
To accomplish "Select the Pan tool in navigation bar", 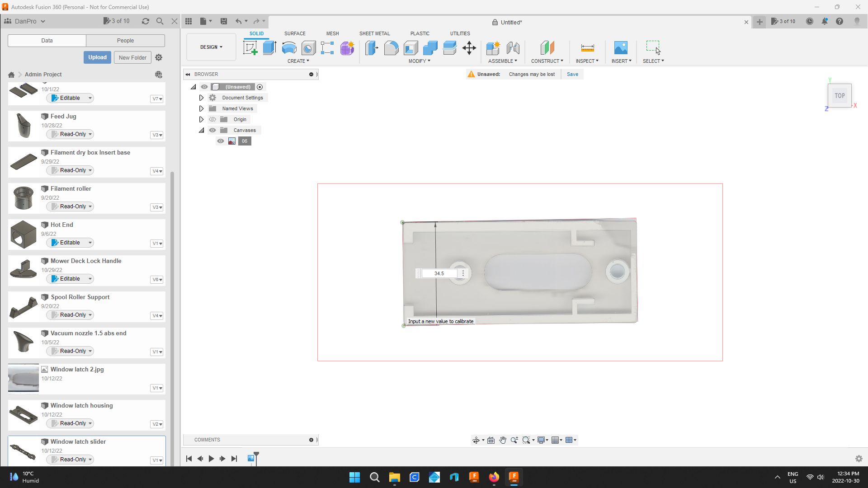I will pyautogui.click(x=503, y=440).
